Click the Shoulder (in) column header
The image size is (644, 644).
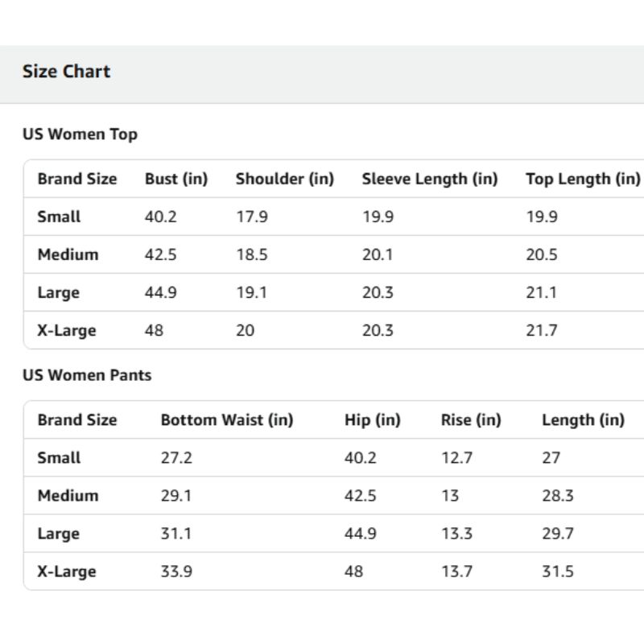[x=284, y=179]
